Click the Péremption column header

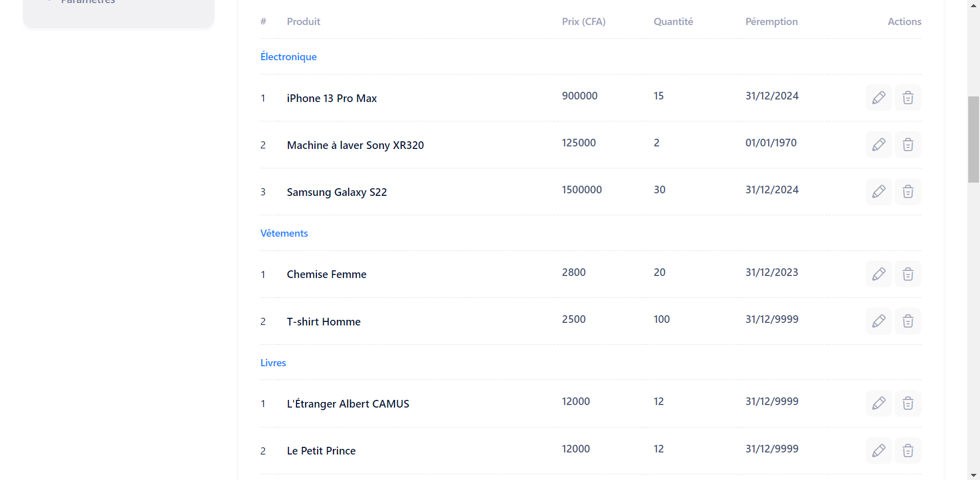tap(771, 21)
